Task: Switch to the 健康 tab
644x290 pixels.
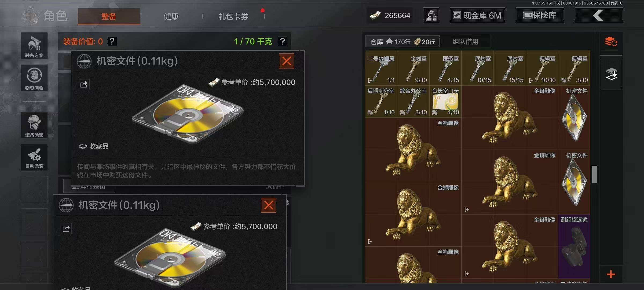Action: tap(171, 16)
